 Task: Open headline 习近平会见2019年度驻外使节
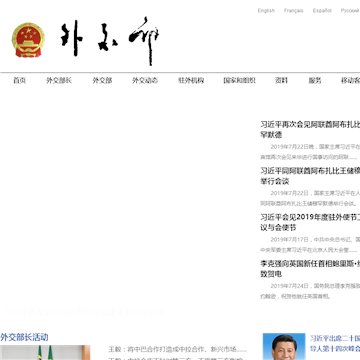pos(310,222)
